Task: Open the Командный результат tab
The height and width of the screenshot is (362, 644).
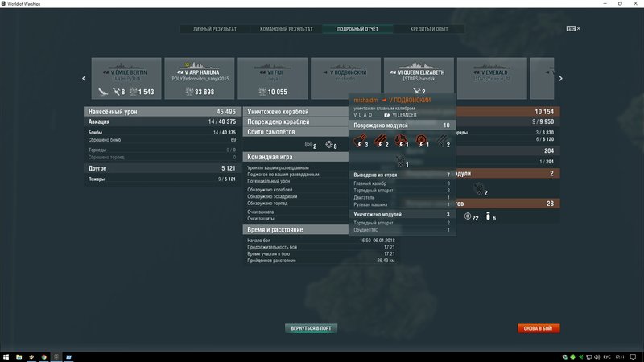Action: (286, 29)
